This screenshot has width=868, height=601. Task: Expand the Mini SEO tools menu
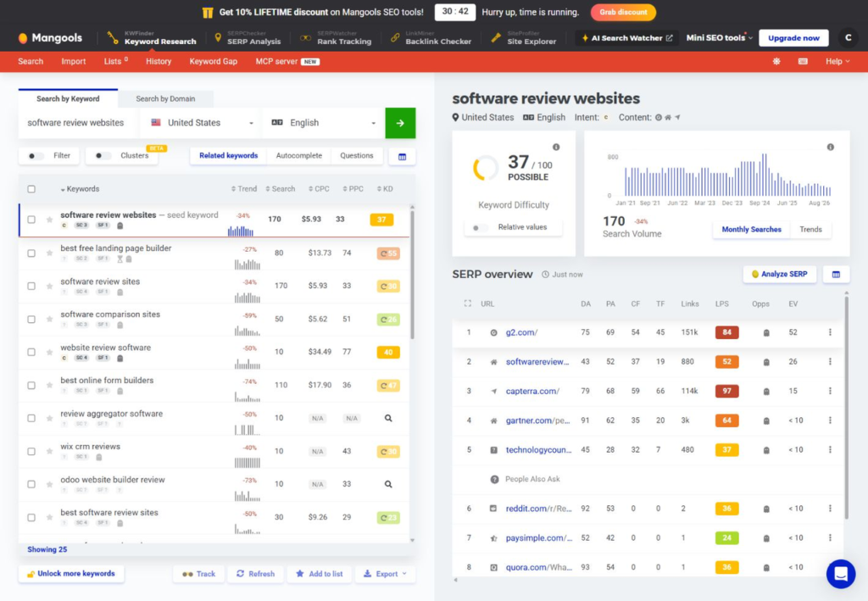point(719,37)
